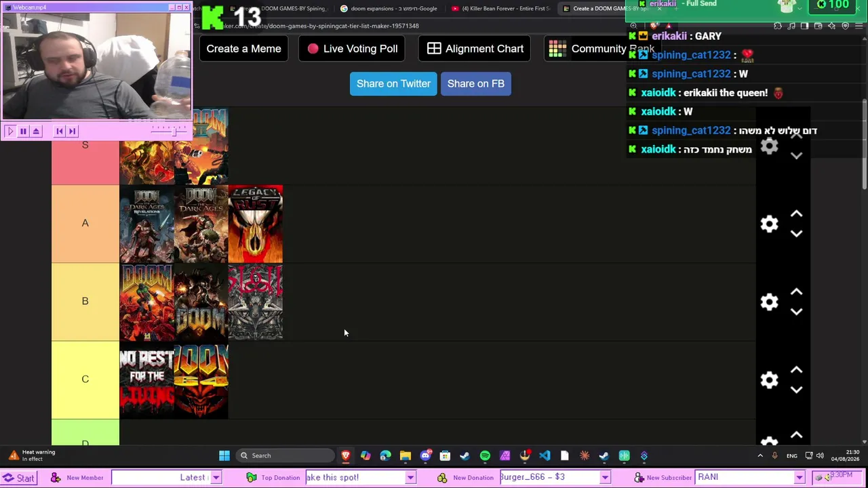Switch ENG input language
868x488 pixels.
tap(792, 455)
